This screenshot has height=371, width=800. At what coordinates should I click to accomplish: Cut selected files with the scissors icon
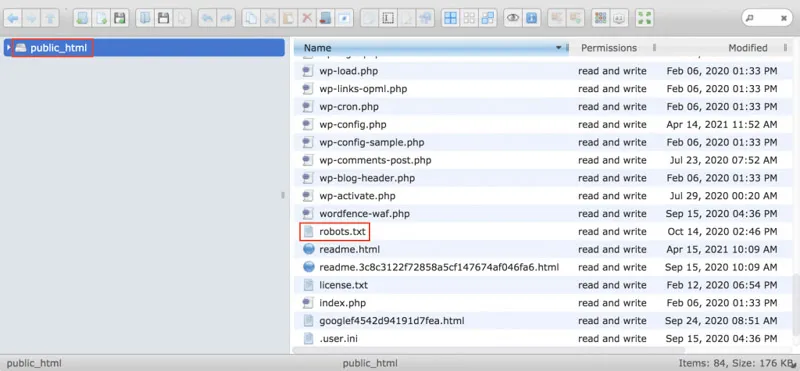tap(269, 19)
